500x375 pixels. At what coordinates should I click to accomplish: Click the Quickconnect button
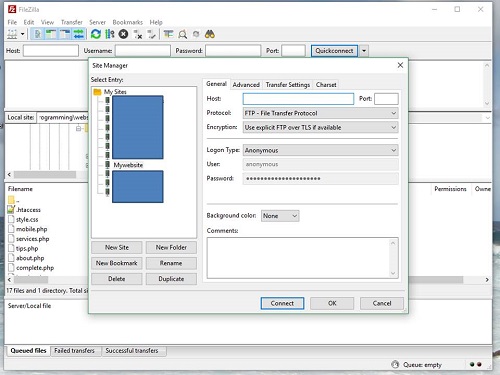[x=334, y=51]
